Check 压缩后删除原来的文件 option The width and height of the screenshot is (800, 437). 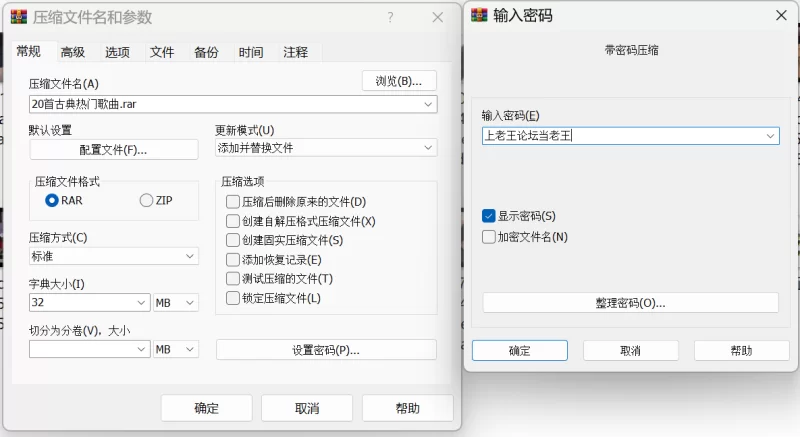pyautogui.click(x=233, y=202)
